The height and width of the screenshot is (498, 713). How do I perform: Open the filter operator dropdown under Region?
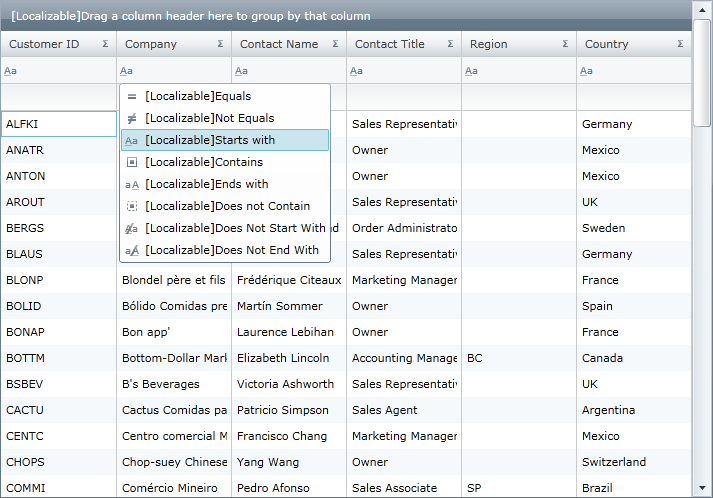(471, 71)
